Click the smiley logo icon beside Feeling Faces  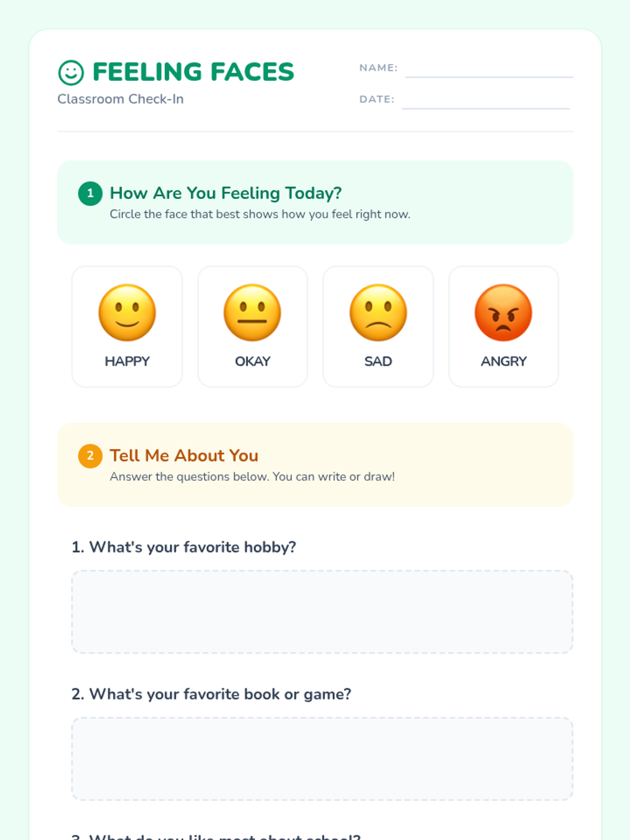[71, 72]
